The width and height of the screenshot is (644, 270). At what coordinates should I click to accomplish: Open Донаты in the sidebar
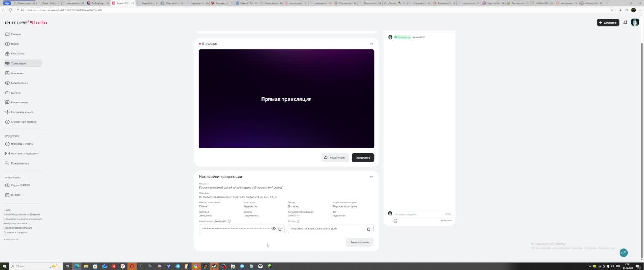pos(23,92)
